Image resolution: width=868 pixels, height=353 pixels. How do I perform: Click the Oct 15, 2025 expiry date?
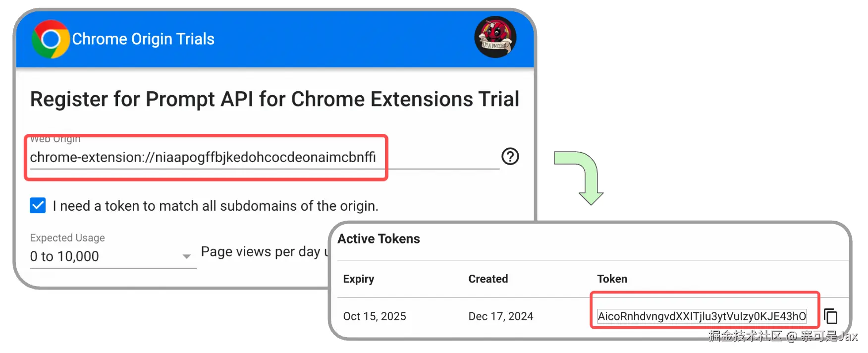click(375, 316)
